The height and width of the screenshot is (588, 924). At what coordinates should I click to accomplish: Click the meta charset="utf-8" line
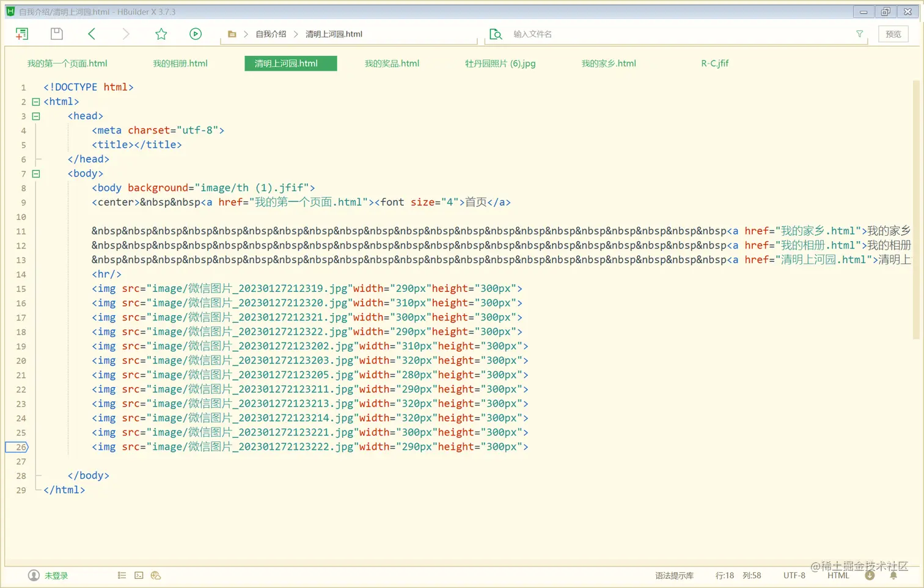tap(158, 130)
